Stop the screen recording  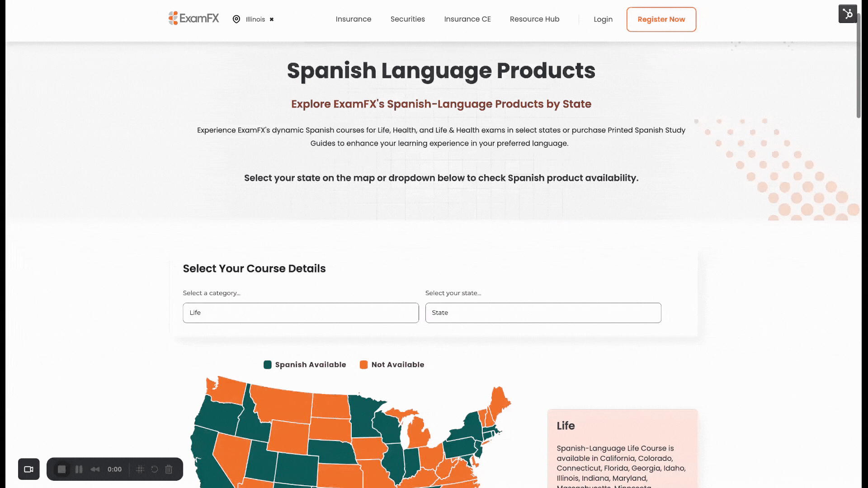[62, 469]
